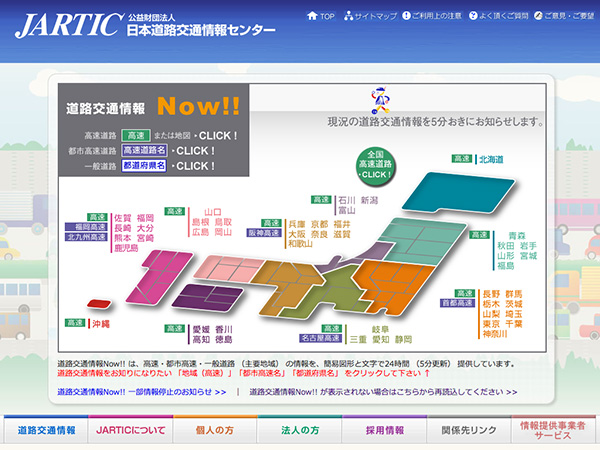Select 静岡 prefecture link
The height and width of the screenshot is (450, 600).
click(403, 339)
